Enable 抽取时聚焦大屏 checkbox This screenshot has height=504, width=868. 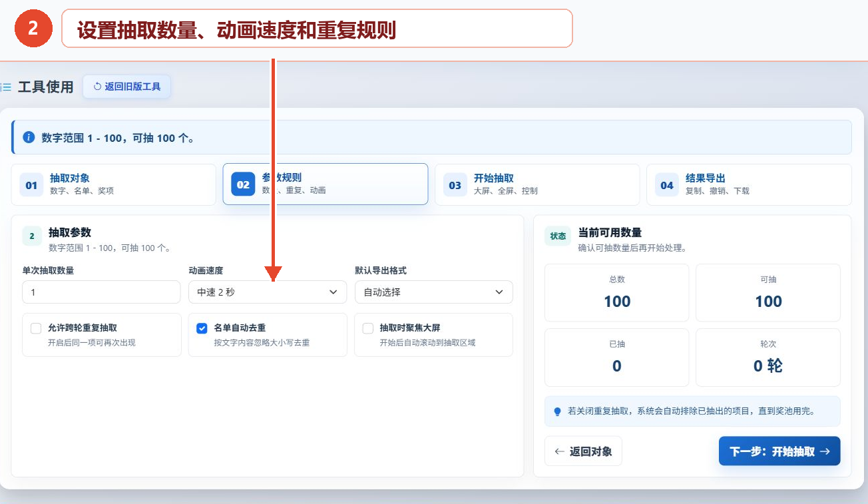(368, 328)
